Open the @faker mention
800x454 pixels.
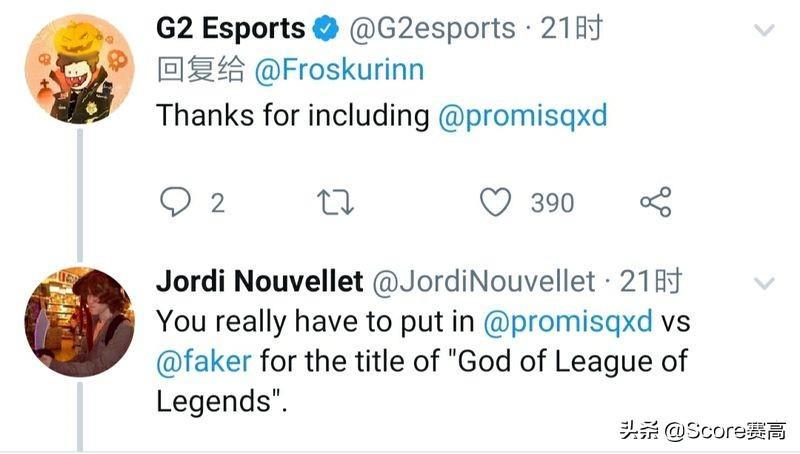click(203, 361)
